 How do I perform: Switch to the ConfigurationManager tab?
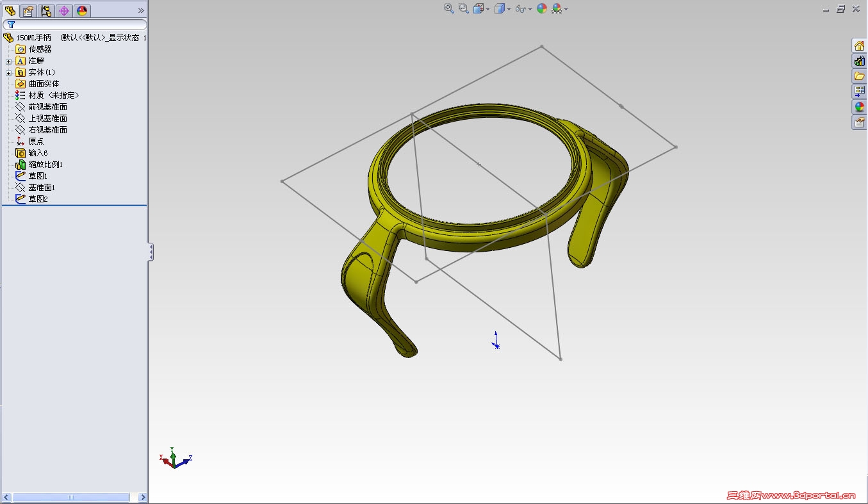pyautogui.click(x=46, y=10)
